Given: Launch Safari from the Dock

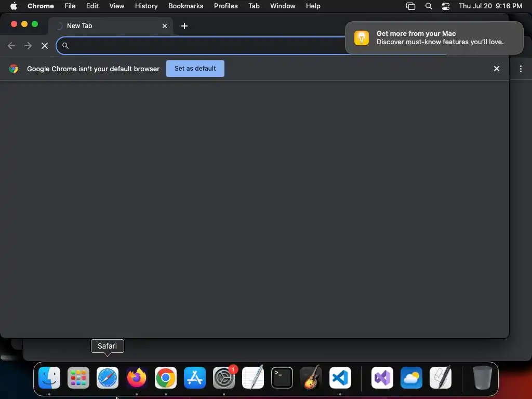Looking at the screenshot, I should (x=108, y=378).
